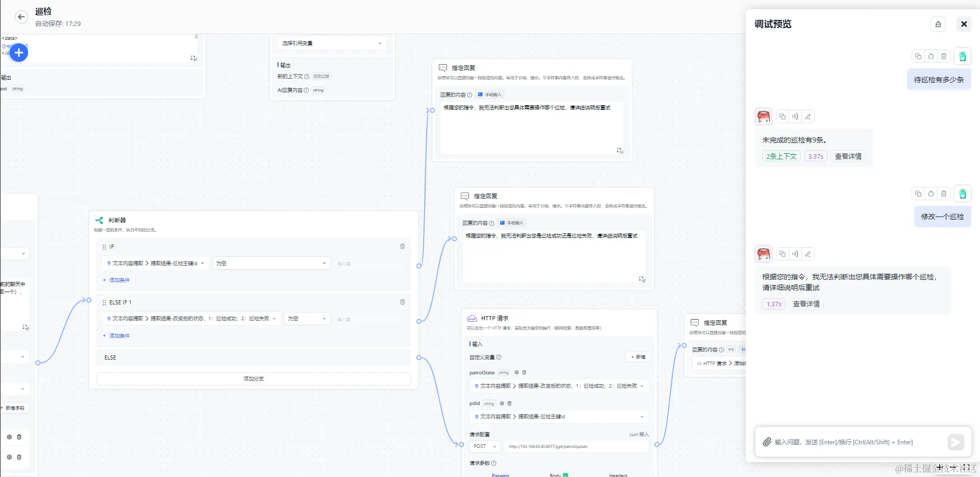Change the POST request method dropdown
The width and height of the screenshot is (980, 477).
[x=485, y=446]
